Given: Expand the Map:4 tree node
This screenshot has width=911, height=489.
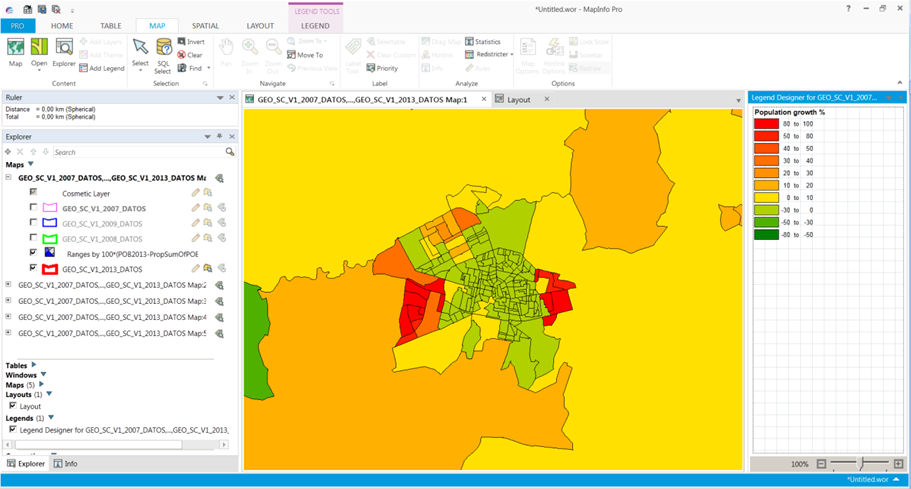Looking at the screenshot, I should tap(8, 317).
